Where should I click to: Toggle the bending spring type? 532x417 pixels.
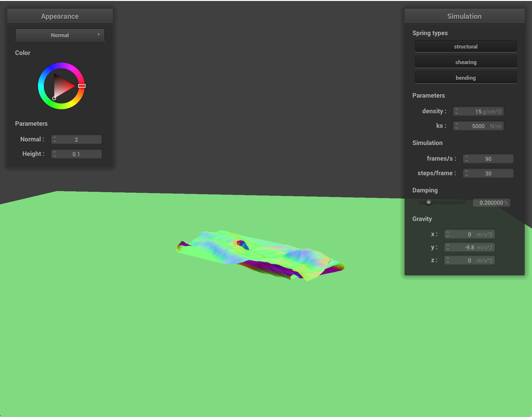(x=465, y=78)
